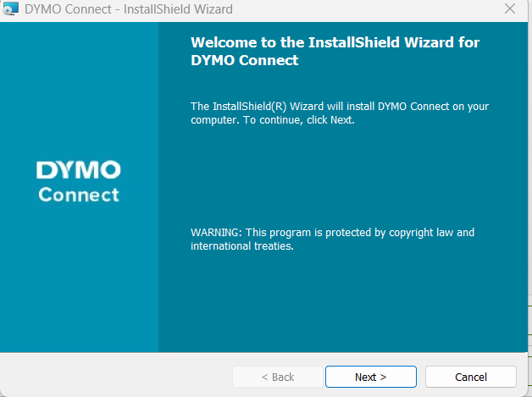
Task: Click the light blue banner panel below the logo
Action: click(x=79, y=278)
